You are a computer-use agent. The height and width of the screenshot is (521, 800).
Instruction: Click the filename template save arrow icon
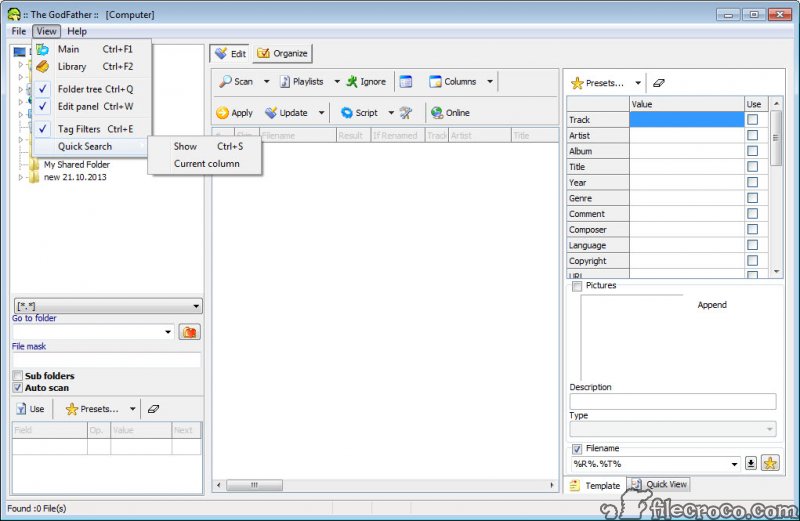click(x=751, y=463)
